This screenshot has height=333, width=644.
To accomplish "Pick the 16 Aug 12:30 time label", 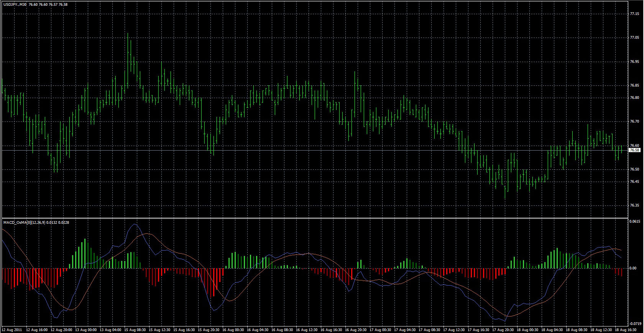I will (x=307, y=330).
